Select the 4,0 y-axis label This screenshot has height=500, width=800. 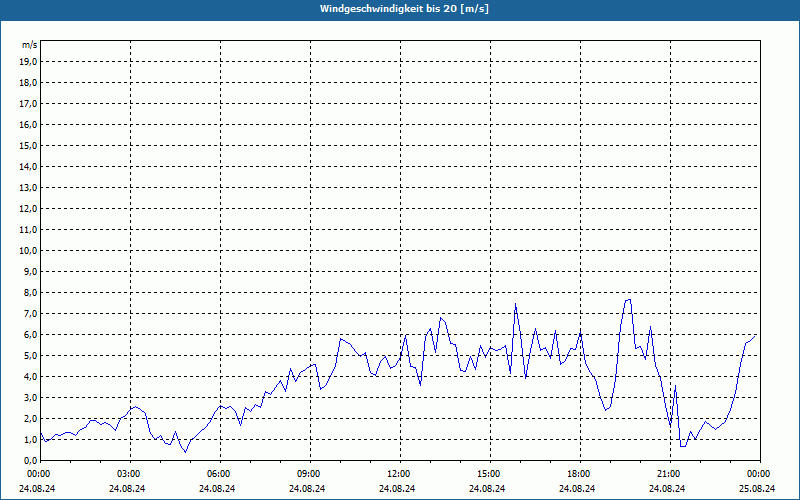coord(30,377)
